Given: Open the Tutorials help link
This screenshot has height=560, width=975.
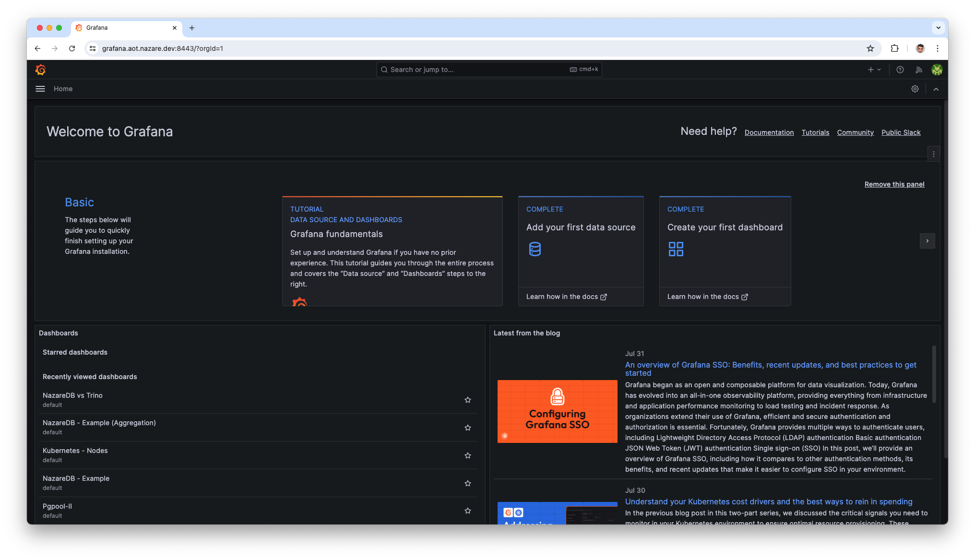Looking at the screenshot, I should 815,132.
